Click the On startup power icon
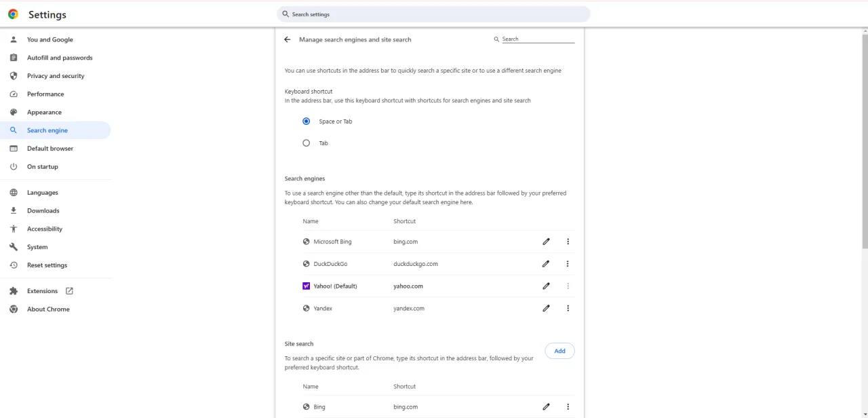868x418 pixels. click(x=14, y=166)
